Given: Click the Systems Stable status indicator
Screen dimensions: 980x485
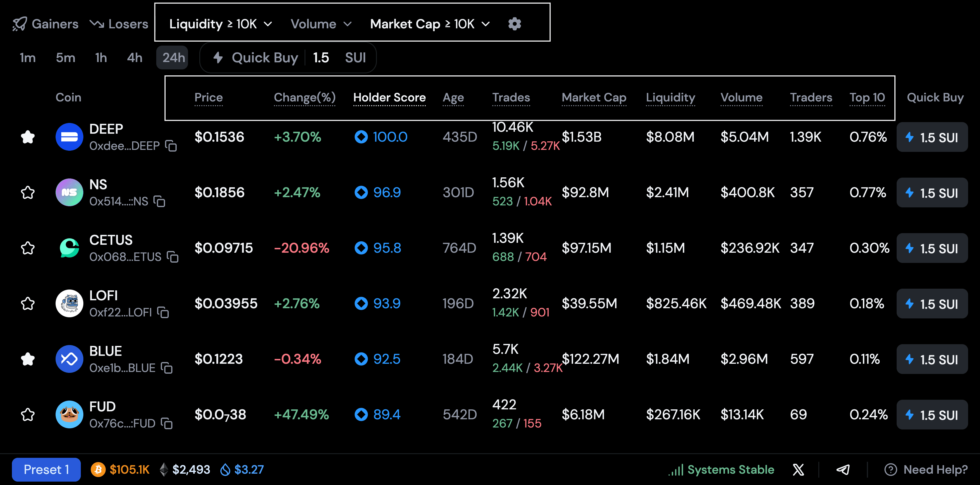Looking at the screenshot, I should 720,469.
